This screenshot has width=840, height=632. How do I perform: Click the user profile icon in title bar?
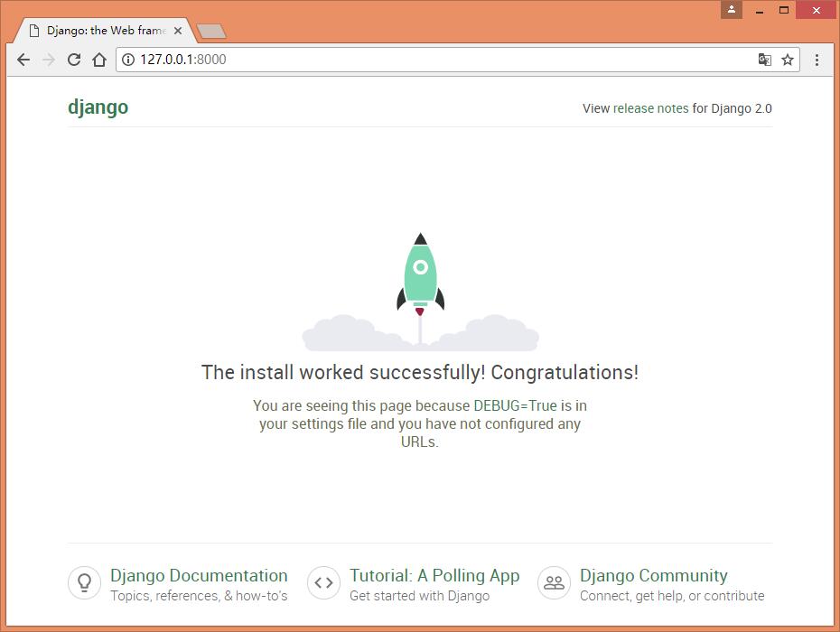732,10
